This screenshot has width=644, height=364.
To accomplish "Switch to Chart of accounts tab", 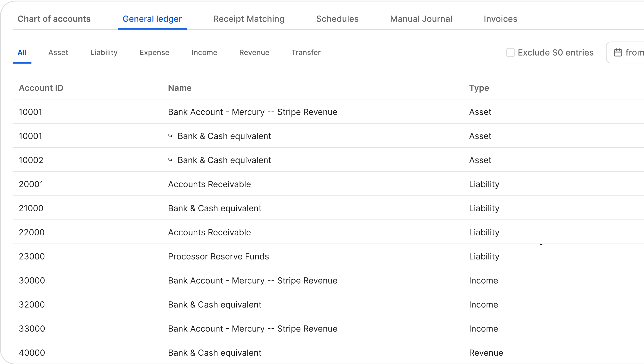I will (x=54, y=19).
